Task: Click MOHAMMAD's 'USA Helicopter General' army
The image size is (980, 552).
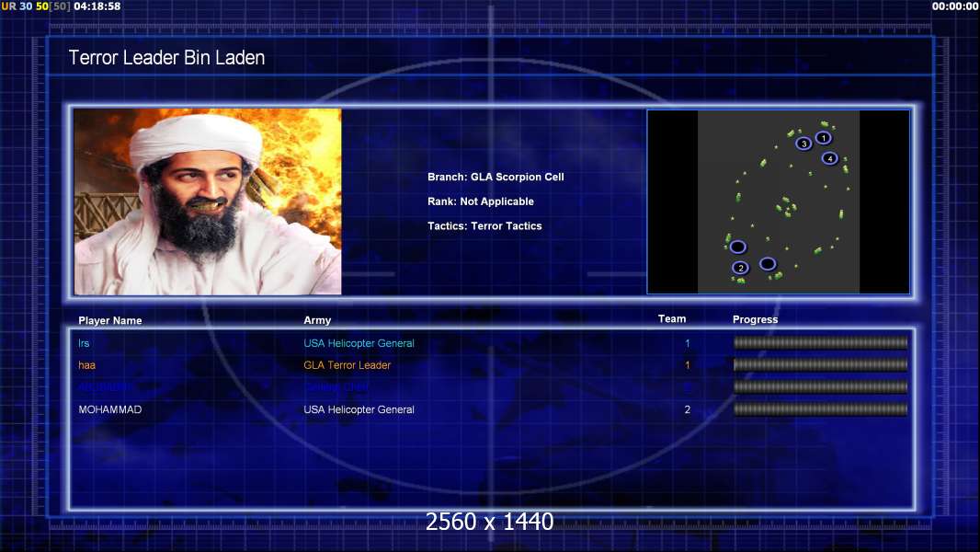Action: [359, 409]
